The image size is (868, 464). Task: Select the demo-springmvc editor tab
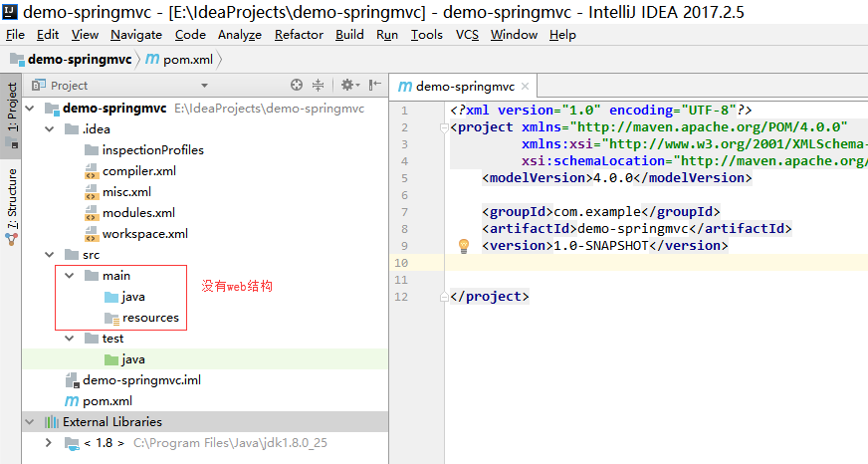(x=463, y=87)
